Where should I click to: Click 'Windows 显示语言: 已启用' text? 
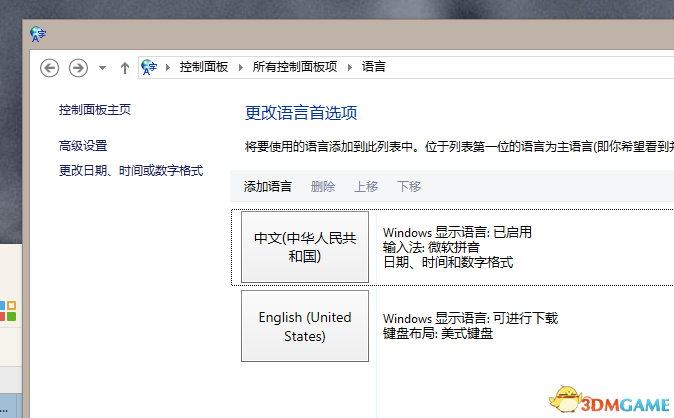(457, 232)
